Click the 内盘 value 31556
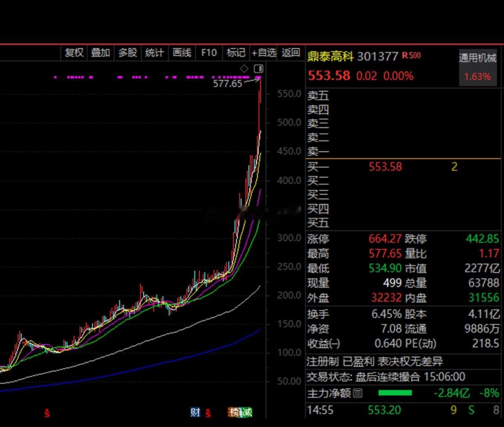Viewport: 504px width, 427px height. (x=484, y=298)
